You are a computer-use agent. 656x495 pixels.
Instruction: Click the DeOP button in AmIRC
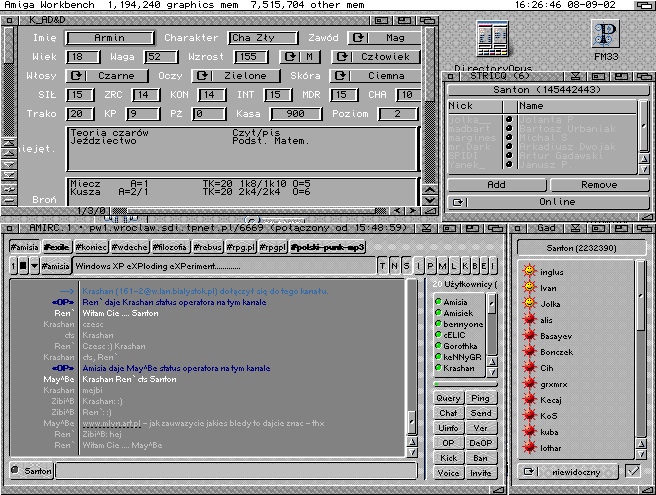point(481,443)
